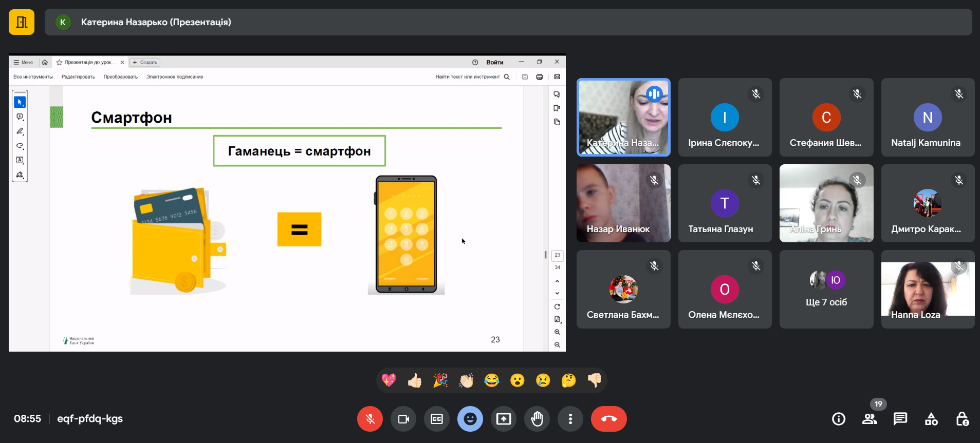Click the Hanna Loza video thumbnail
The height and width of the screenshot is (443, 980).
click(x=928, y=289)
